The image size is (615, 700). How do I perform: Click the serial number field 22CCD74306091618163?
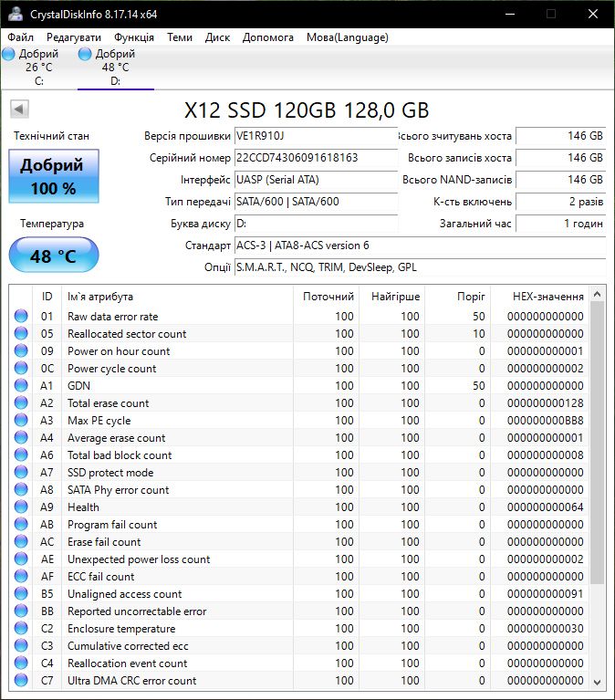pos(316,158)
